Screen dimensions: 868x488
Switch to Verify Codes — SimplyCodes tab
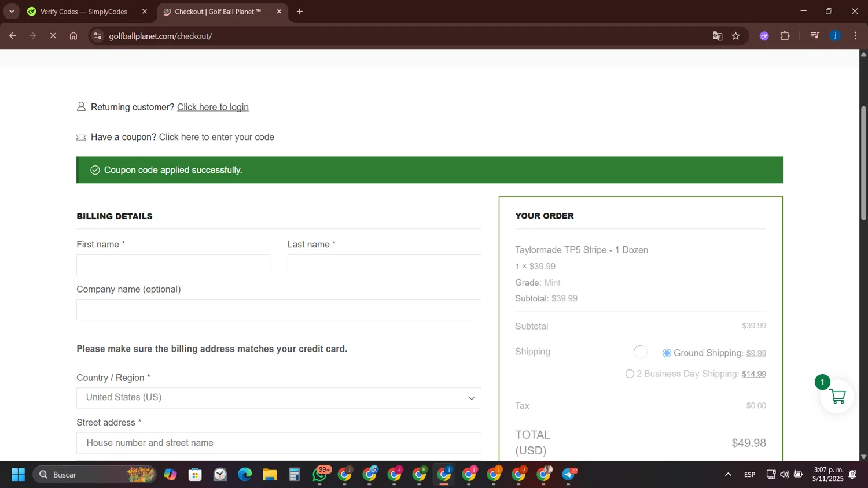[x=83, y=12]
